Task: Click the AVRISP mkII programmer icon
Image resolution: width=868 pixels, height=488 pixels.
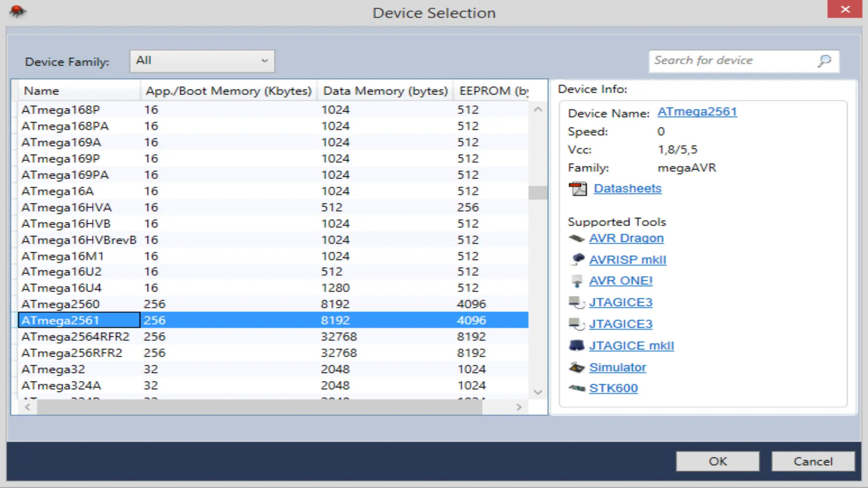Action: pyautogui.click(x=577, y=259)
